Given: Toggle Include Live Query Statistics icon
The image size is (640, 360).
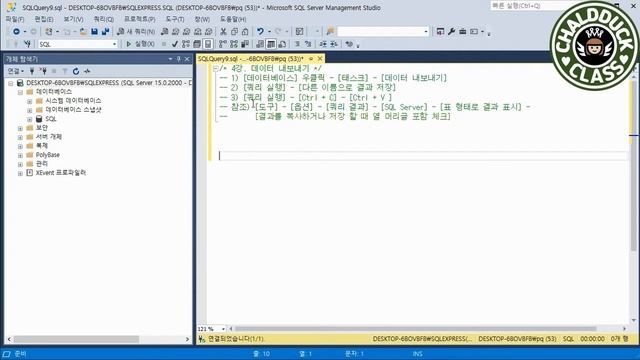Looking at the screenshot, I should pyautogui.click(x=234, y=44).
